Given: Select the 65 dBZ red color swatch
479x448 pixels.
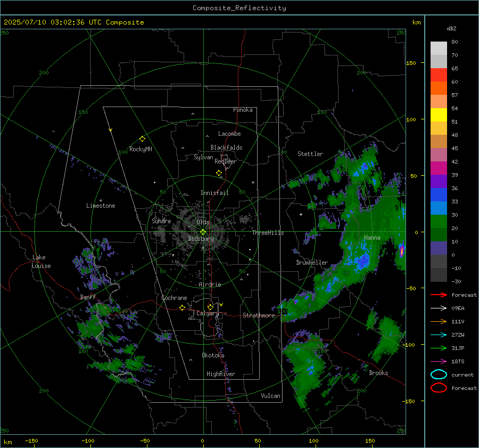Looking at the screenshot, I should [x=439, y=75].
